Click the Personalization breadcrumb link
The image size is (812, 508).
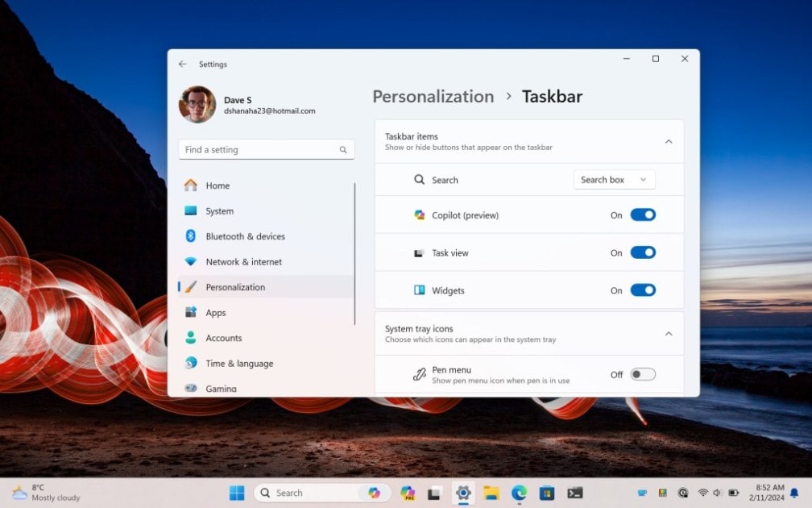point(433,97)
